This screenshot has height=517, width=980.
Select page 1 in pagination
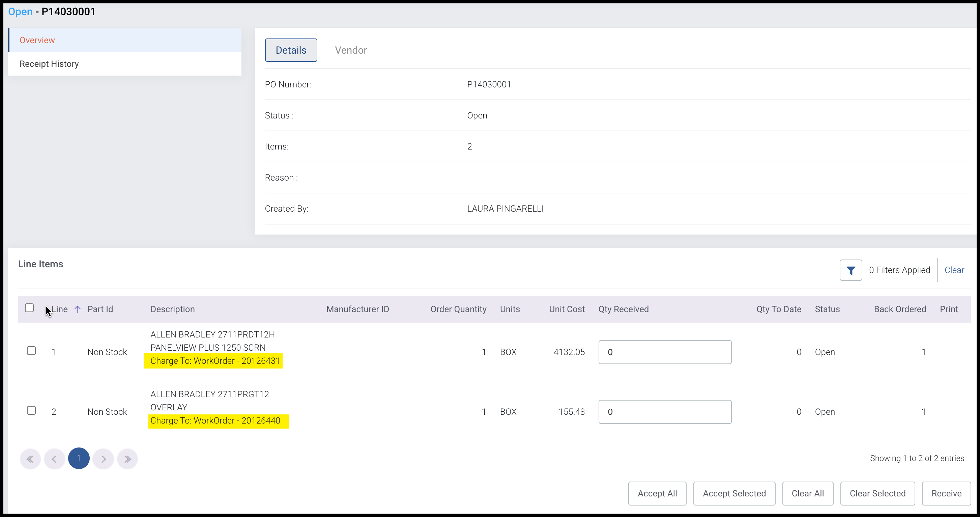pyautogui.click(x=79, y=458)
